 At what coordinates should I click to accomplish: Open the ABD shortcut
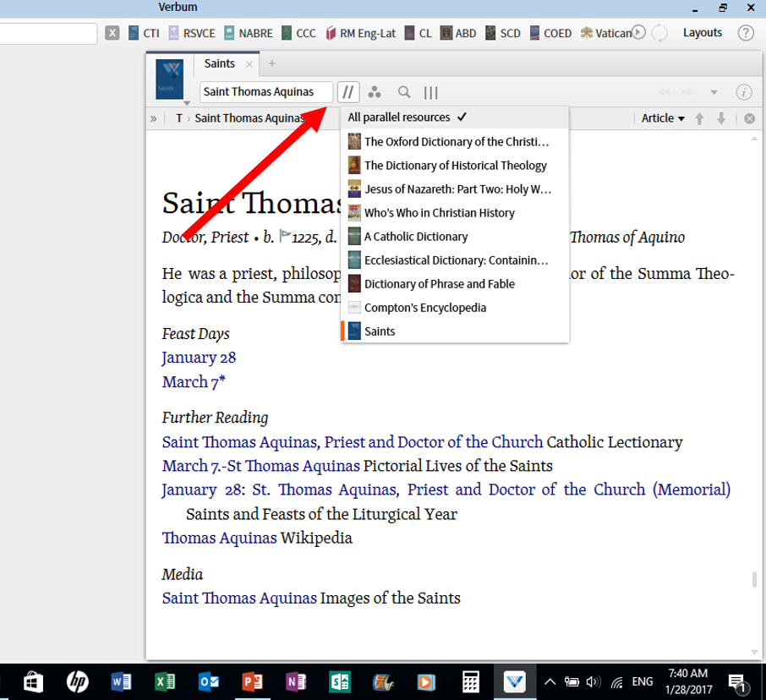pos(458,33)
